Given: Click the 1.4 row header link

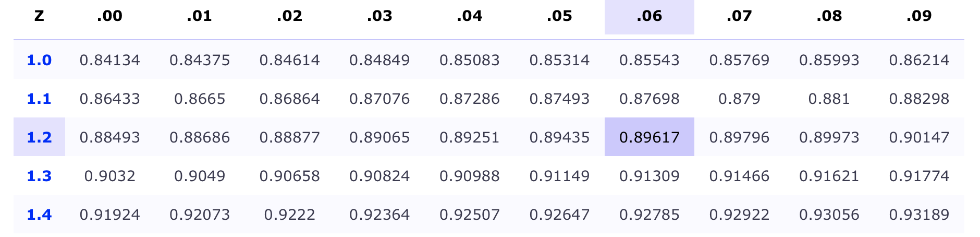Looking at the screenshot, I should (39, 215).
